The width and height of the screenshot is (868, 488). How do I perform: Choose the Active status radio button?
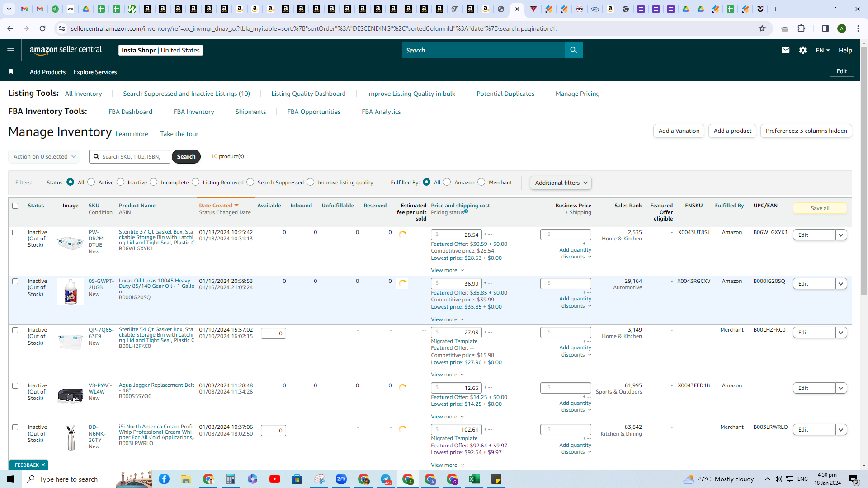point(91,182)
